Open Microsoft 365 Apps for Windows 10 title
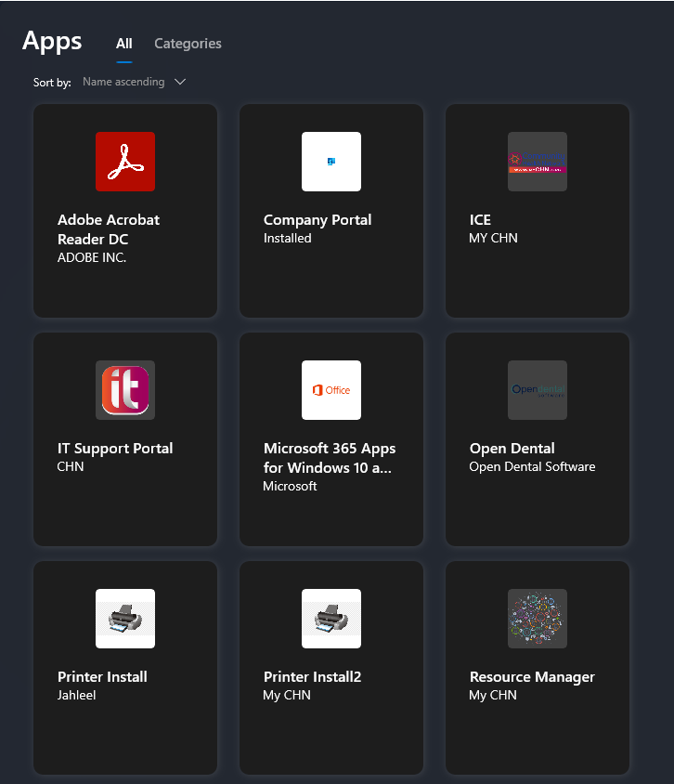 (x=330, y=458)
